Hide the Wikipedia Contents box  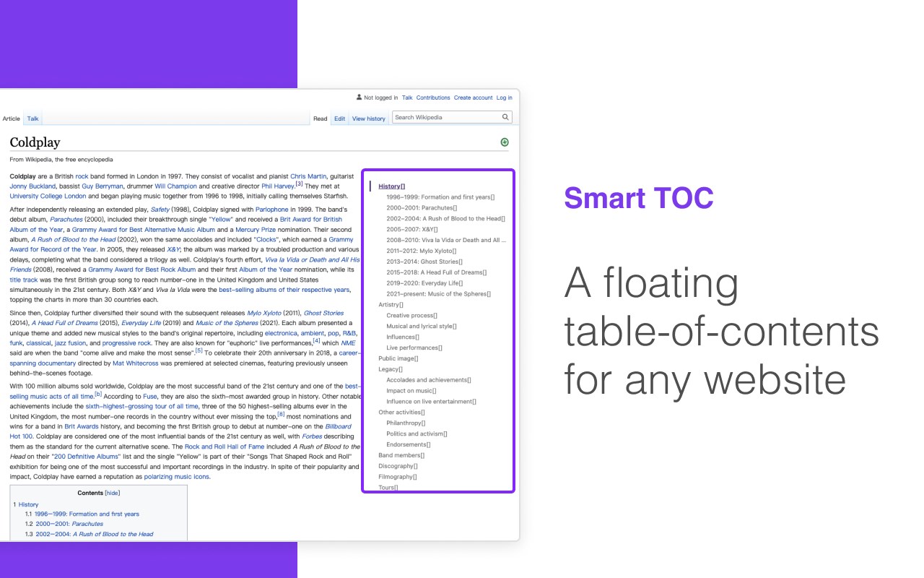point(113,493)
